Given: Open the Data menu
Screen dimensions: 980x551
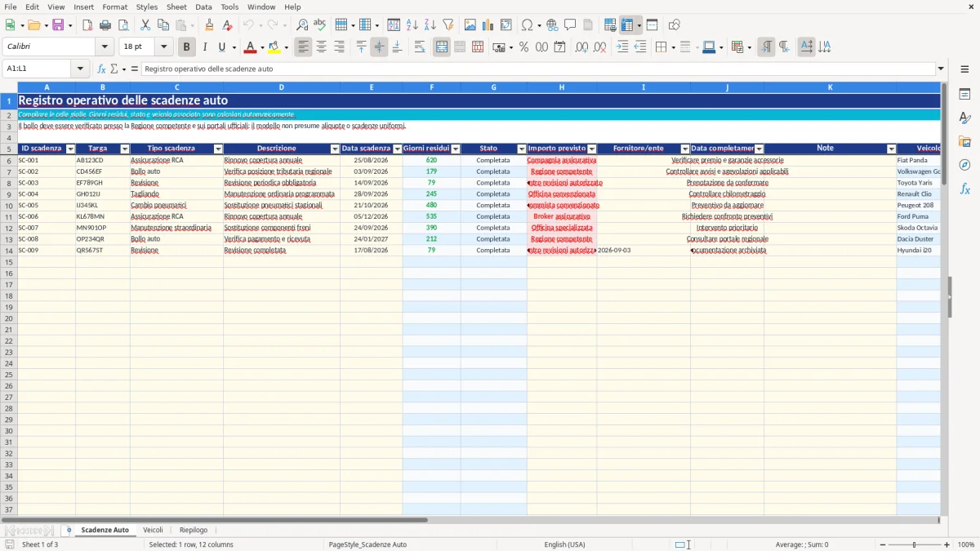Looking at the screenshot, I should pos(203,7).
